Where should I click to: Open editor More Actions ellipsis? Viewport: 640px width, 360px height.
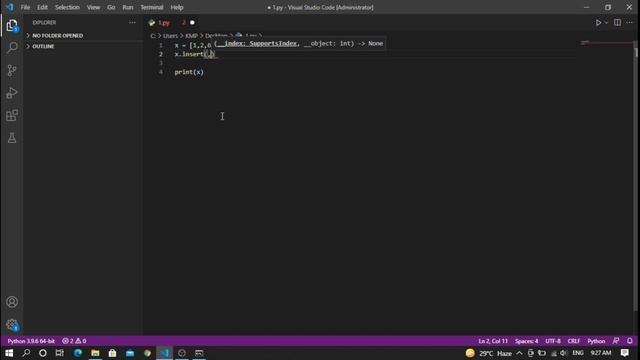(629, 23)
